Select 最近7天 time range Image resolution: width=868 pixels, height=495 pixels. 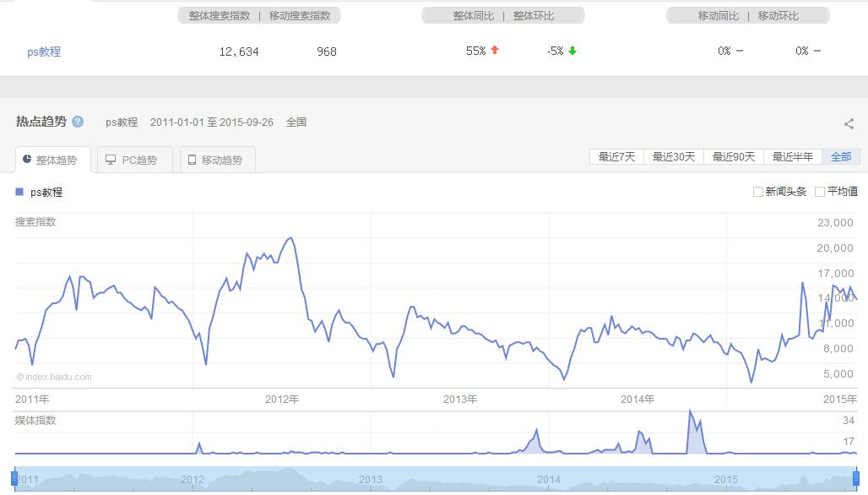click(616, 157)
